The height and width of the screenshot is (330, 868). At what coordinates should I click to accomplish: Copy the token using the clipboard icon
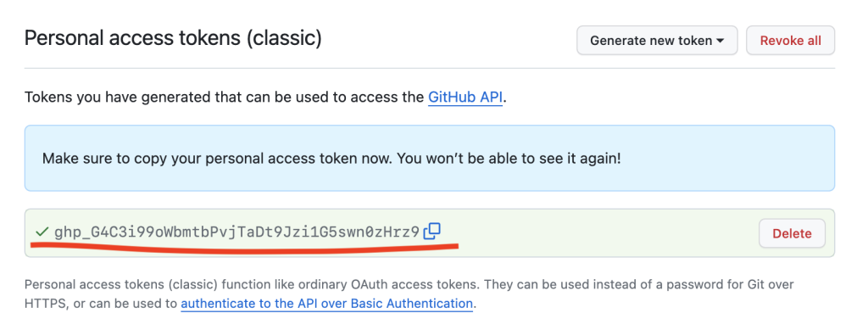pyautogui.click(x=431, y=232)
